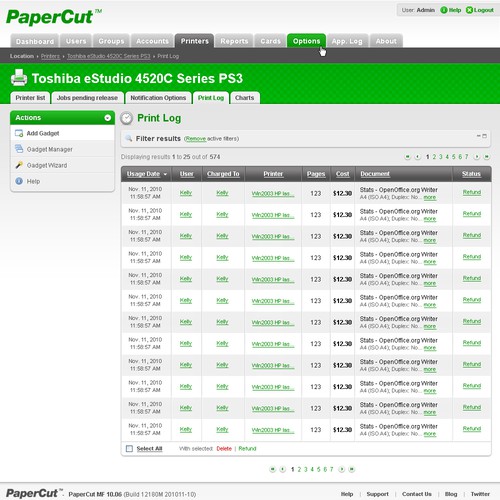Collapse the Actions panel with its arrow
This screenshot has width=500, height=500.
pos(107,118)
